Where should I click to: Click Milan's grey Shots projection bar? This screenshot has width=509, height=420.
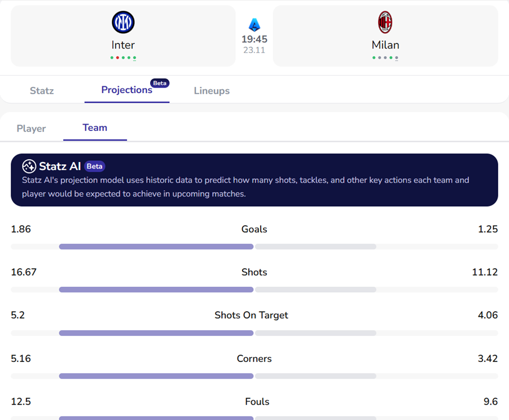315,290
